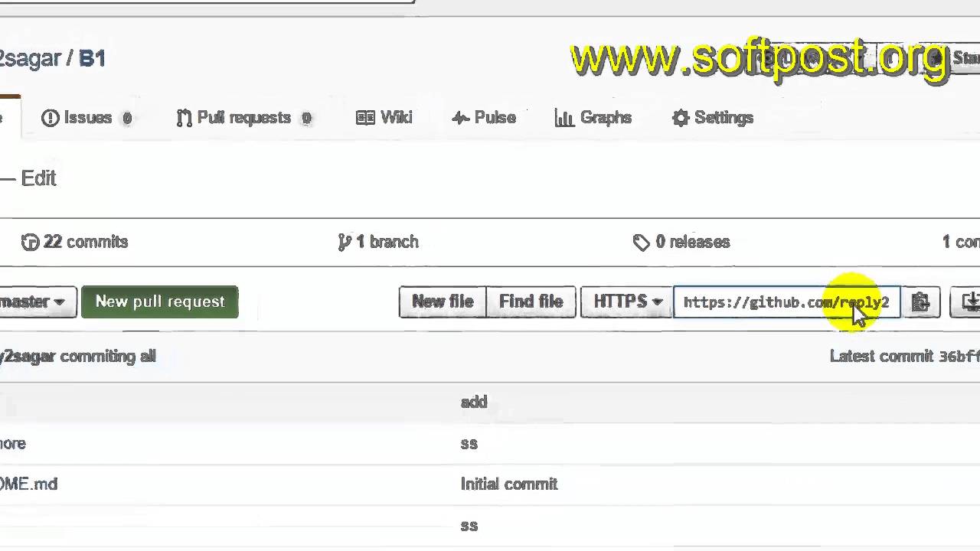
Task: Click New pull request button
Action: [160, 302]
